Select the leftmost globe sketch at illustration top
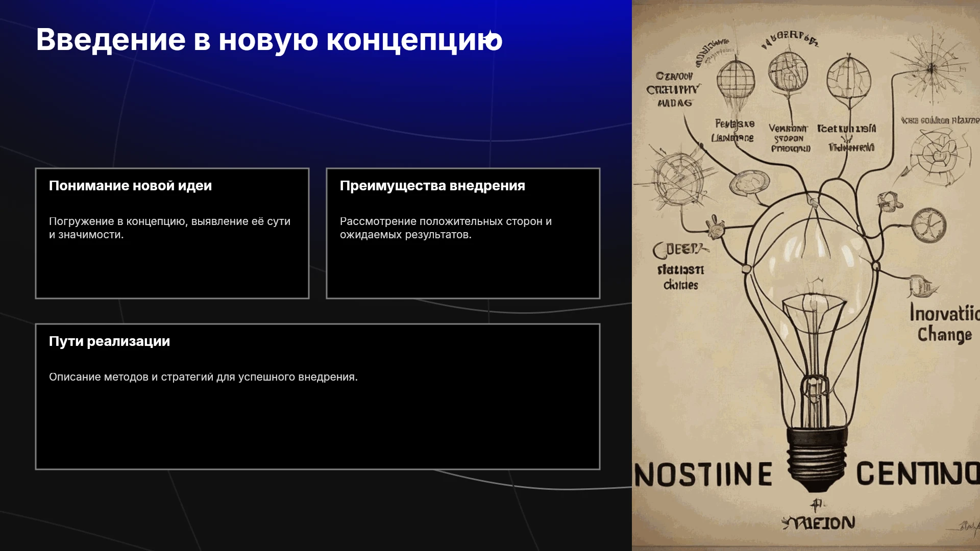 (x=736, y=81)
